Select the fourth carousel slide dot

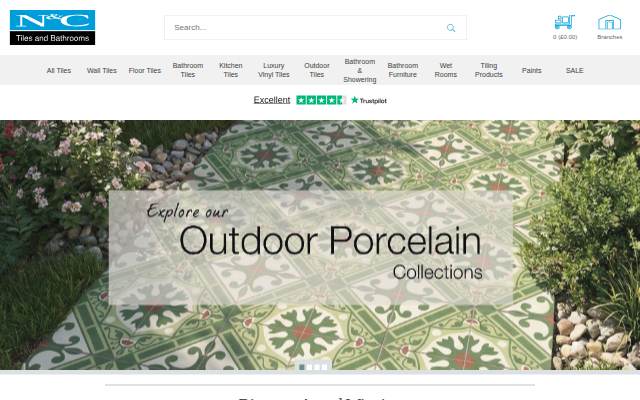[324, 367]
